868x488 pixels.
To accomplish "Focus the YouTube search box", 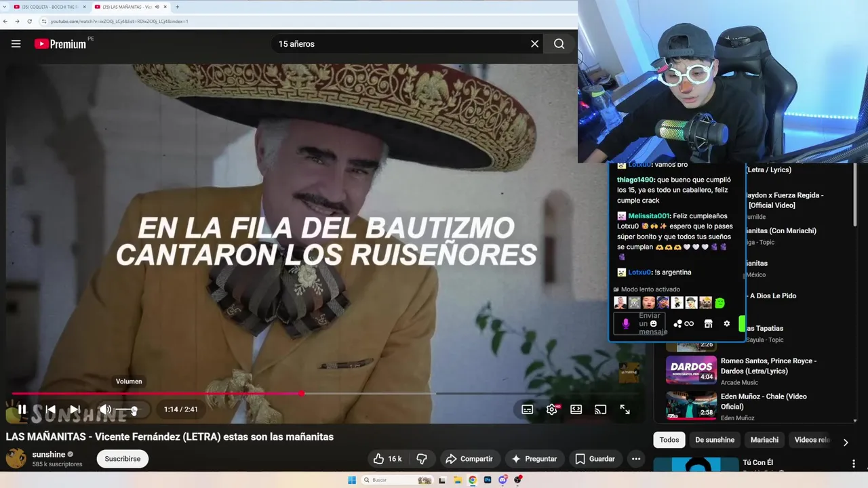I will (x=400, y=44).
